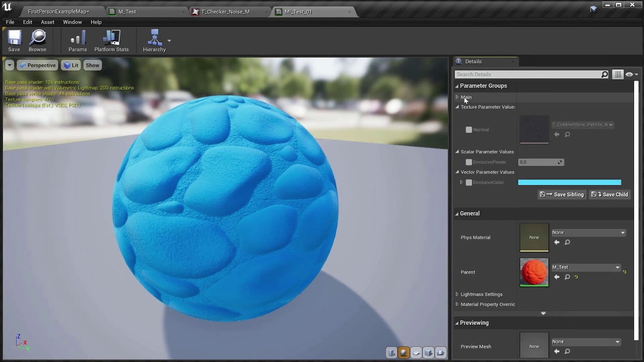Set preview primitive to plane

click(416, 352)
